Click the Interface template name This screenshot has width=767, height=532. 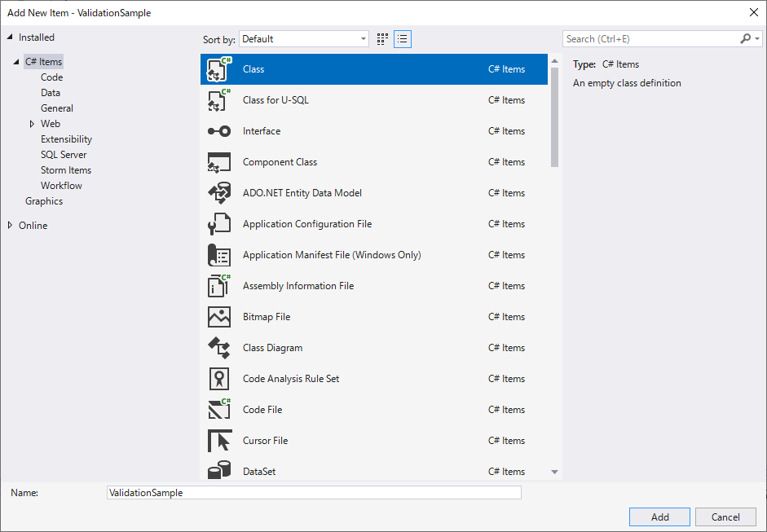click(262, 131)
